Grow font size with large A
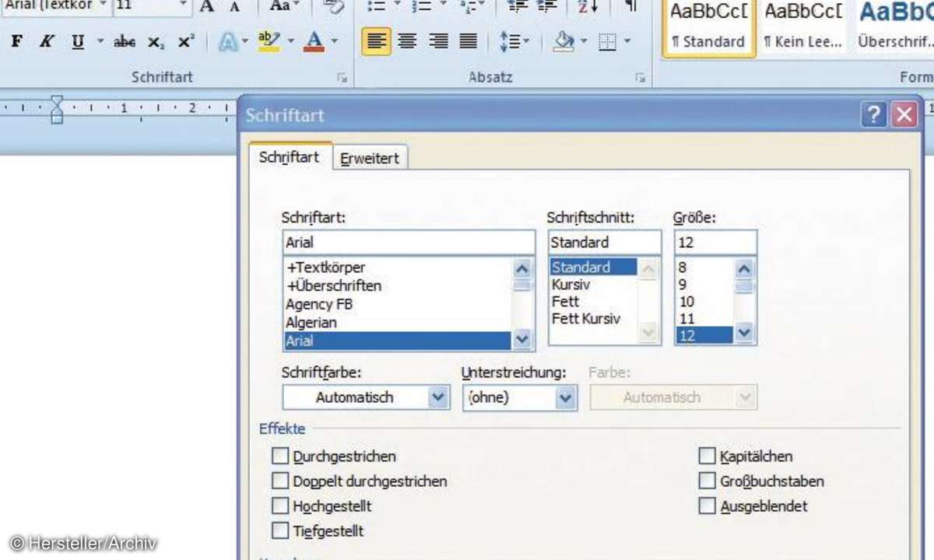This screenshot has height=560, width=934. pos(206,7)
